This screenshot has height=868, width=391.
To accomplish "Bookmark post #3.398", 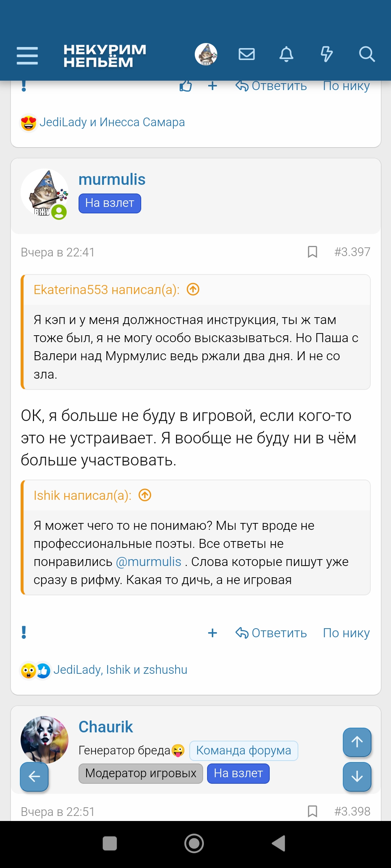I will point(312,811).
